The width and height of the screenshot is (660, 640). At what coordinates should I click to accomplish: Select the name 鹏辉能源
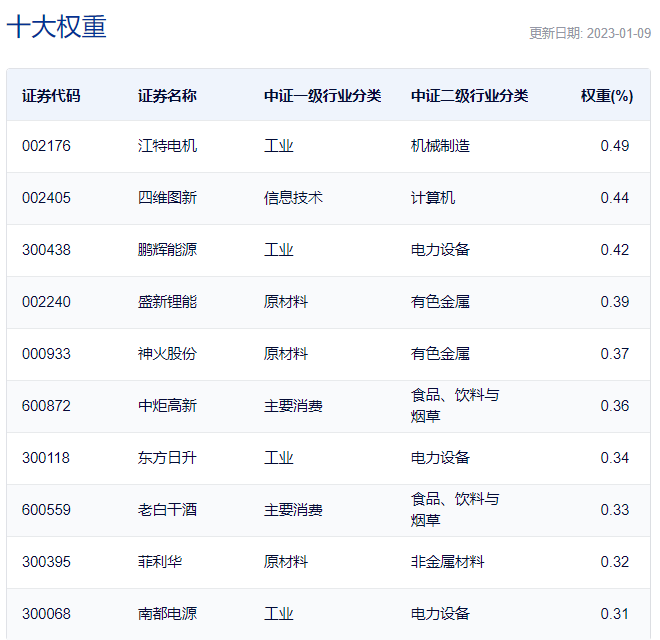tap(167, 250)
